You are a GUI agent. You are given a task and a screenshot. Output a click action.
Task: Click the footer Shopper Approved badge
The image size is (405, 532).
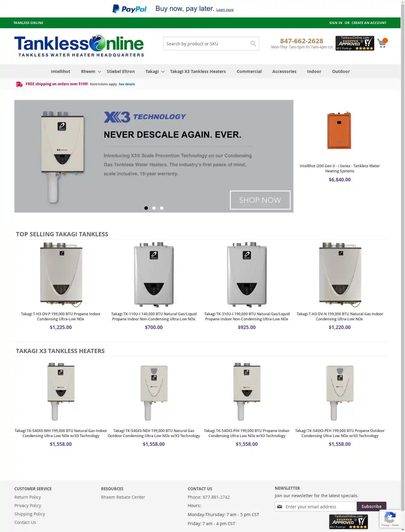(348, 521)
